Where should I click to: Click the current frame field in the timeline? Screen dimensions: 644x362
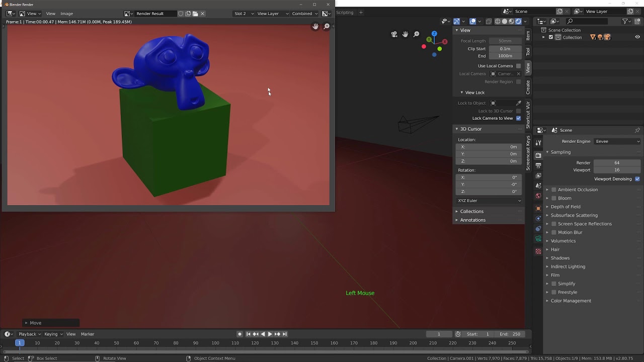point(439,334)
